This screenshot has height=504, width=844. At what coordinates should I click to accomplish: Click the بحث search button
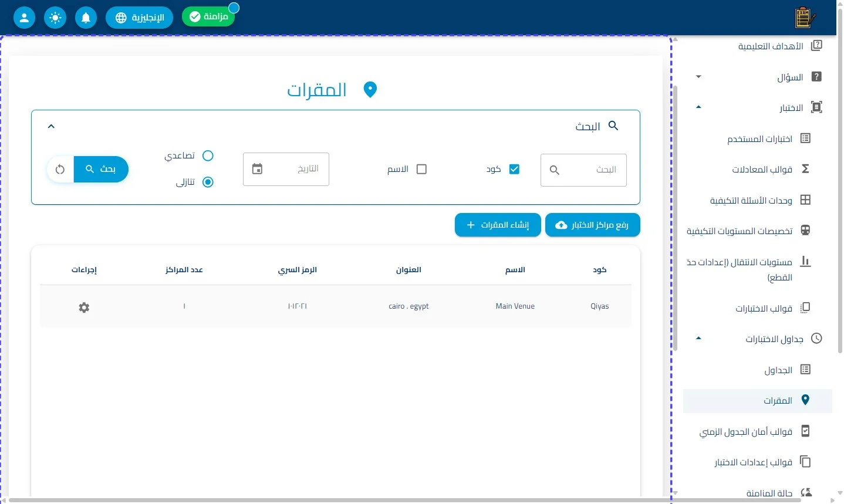tap(101, 170)
